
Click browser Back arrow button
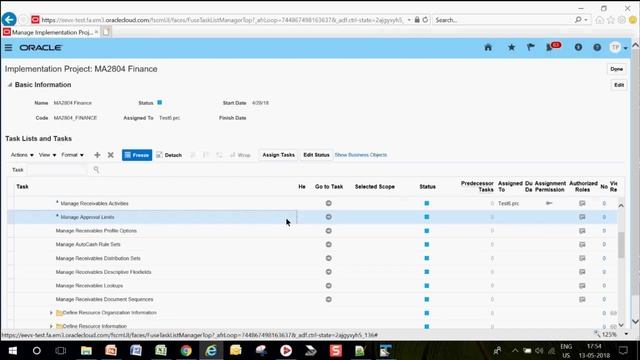(9, 20)
